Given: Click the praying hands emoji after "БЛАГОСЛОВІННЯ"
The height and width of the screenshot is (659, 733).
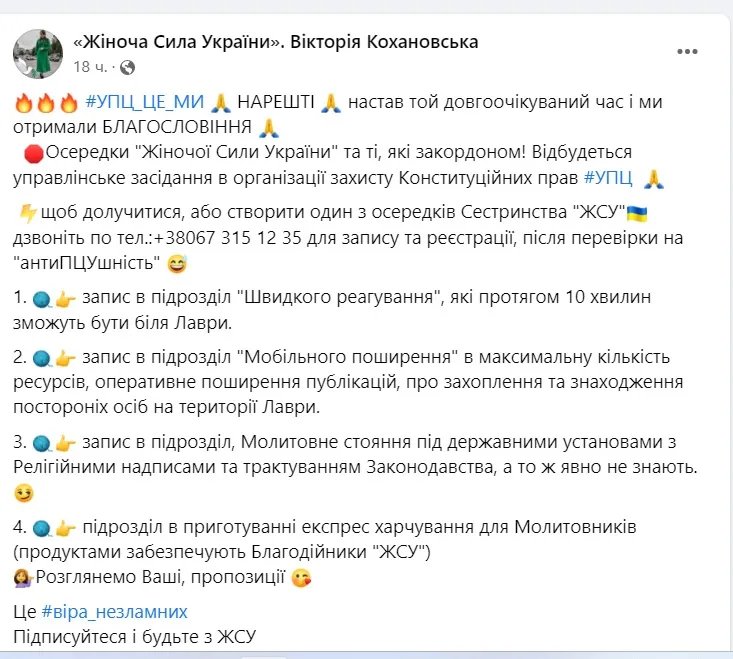Looking at the screenshot, I should tap(267, 127).
